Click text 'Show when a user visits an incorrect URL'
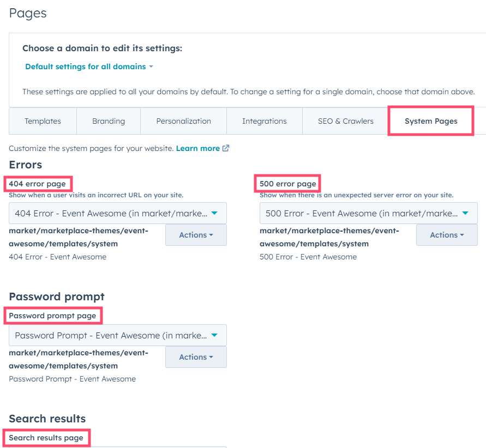The image size is (486, 448). pyautogui.click(x=96, y=195)
